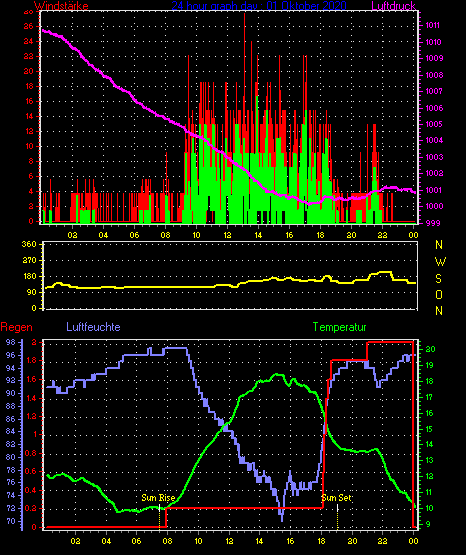Image resolution: width=466 pixels, height=555 pixels.
Task: Click temperature axis value 13
Action: tap(429, 460)
